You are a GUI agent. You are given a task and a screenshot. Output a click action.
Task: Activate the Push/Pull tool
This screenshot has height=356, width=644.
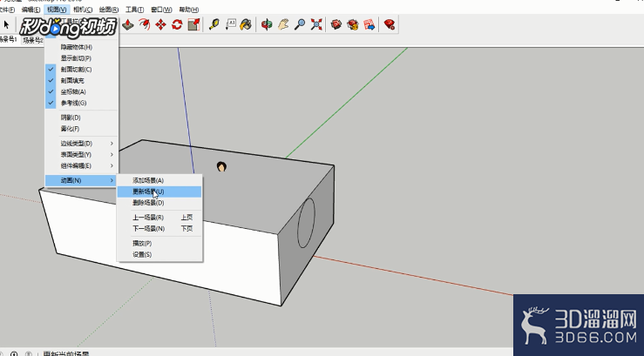128,24
